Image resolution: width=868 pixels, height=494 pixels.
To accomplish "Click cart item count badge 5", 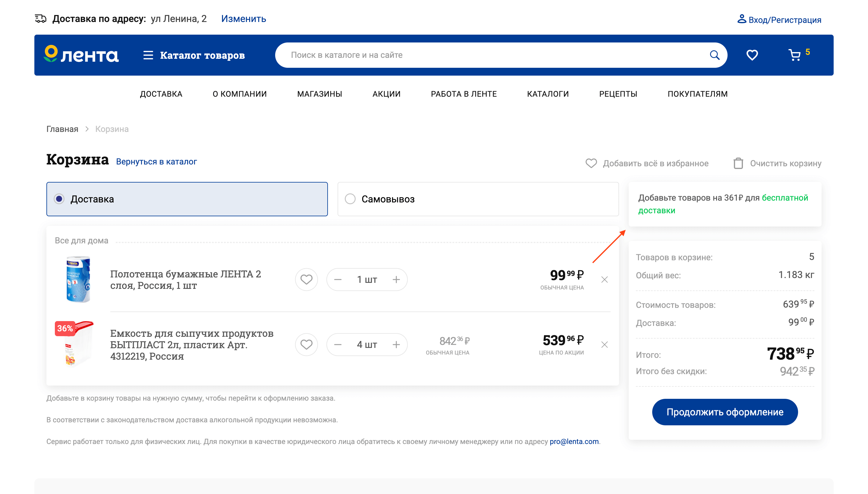I will 807,52.
